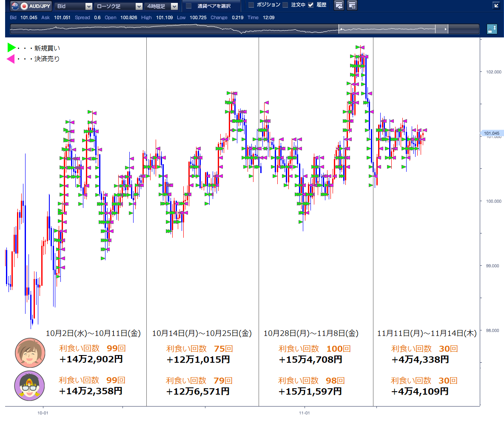Click the profit text +12万6,571円
The width and height of the screenshot is (504, 421).
click(x=198, y=391)
